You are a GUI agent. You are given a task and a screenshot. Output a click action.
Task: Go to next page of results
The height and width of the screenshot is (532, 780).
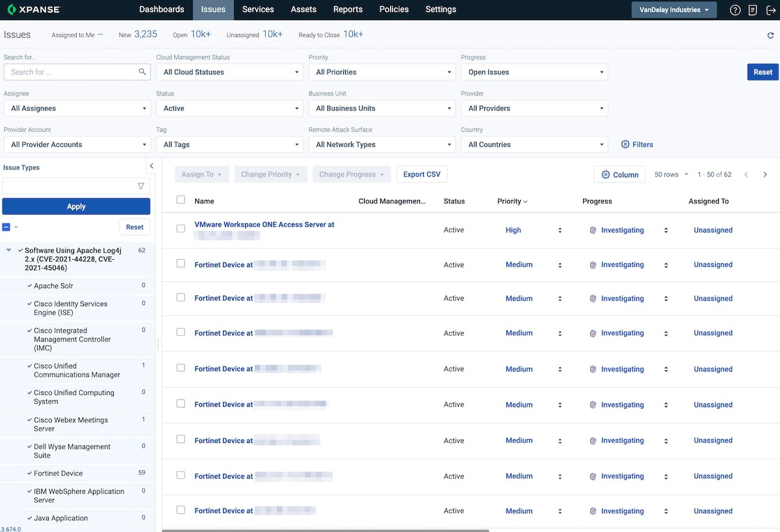point(765,175)
